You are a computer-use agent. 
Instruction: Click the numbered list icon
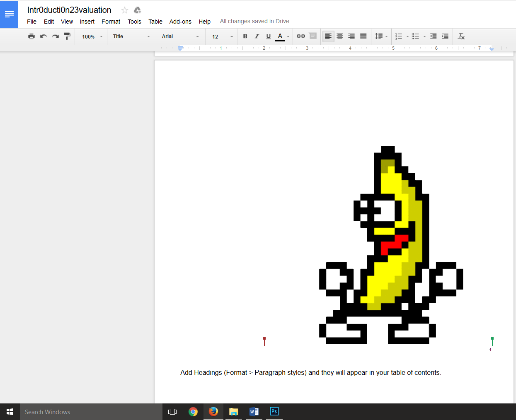point(399,36)
